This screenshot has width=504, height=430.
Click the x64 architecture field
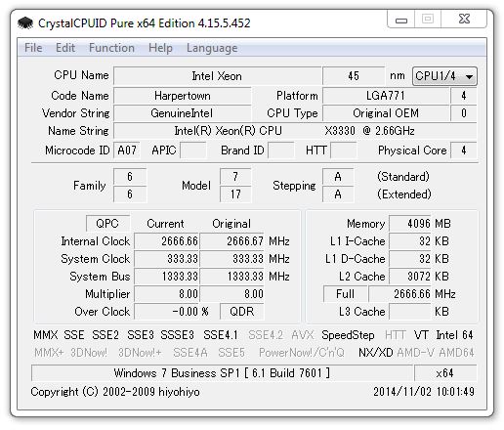coord(445,373)
